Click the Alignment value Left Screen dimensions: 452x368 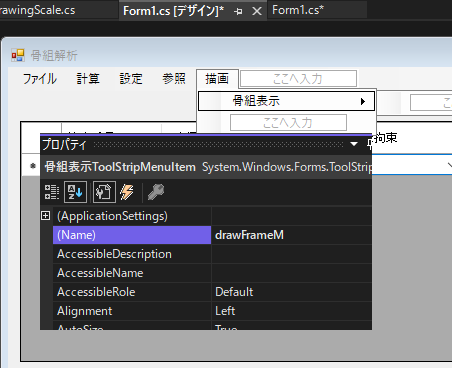click(x=291, y=311)
